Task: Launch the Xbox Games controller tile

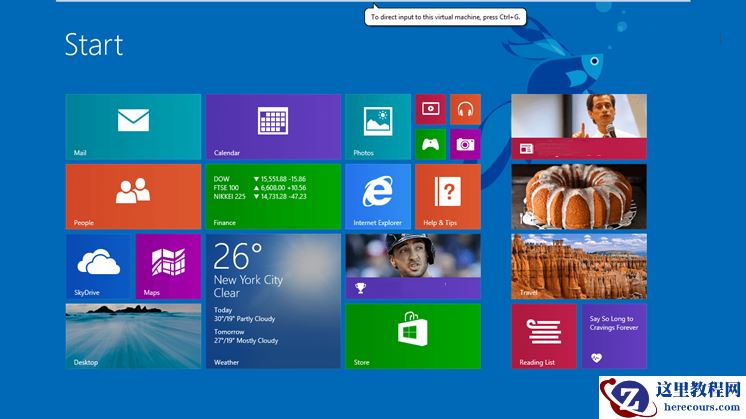Action: (x=431, y=144)
